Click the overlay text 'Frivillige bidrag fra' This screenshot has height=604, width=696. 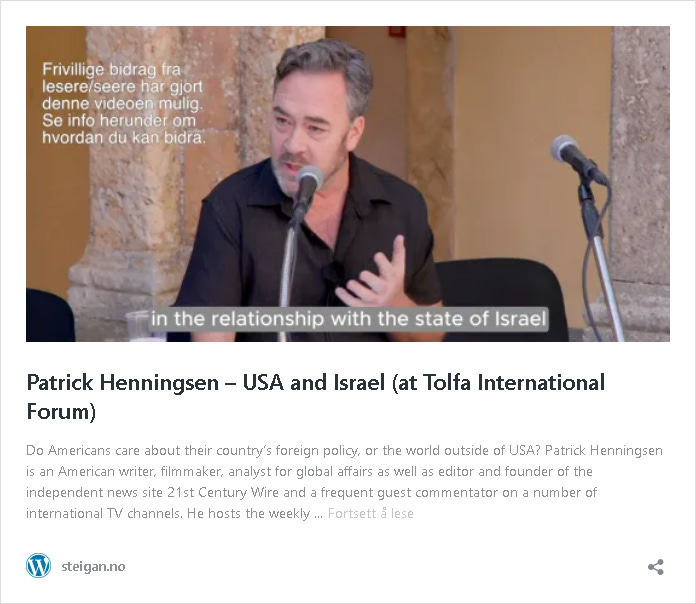click(111, 70)
